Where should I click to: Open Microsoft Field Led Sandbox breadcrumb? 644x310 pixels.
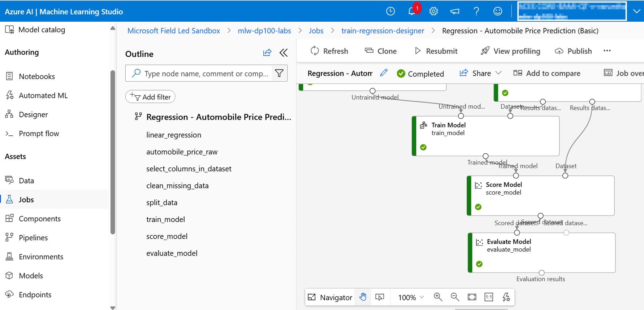click(174, 31)
